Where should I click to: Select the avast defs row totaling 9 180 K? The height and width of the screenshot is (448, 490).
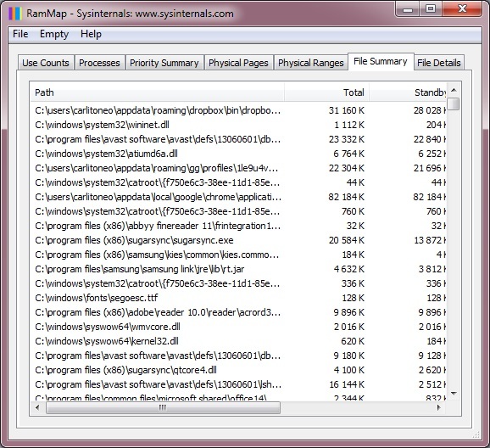coord(238,355)
